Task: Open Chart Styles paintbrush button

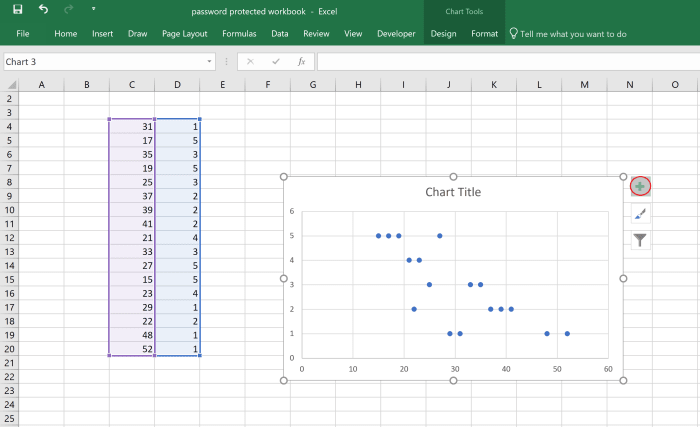Action: coord(640,213)
